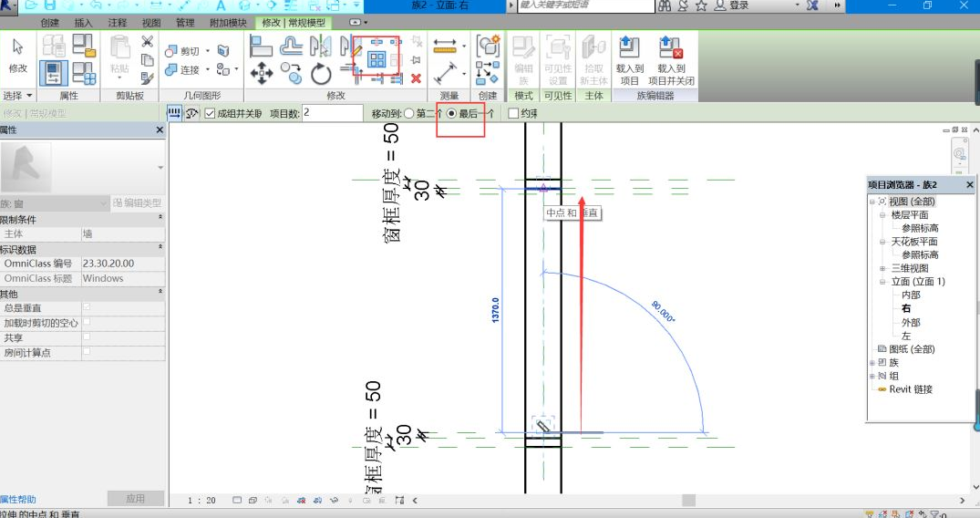Click the 属性帮助 link

pos(19,499)
